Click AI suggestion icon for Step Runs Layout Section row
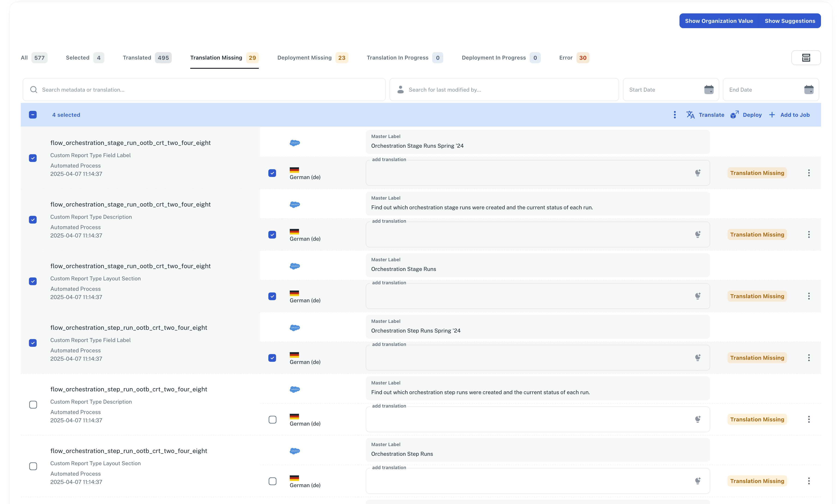Screen dimensions: 839x504 tap(698, 481)
